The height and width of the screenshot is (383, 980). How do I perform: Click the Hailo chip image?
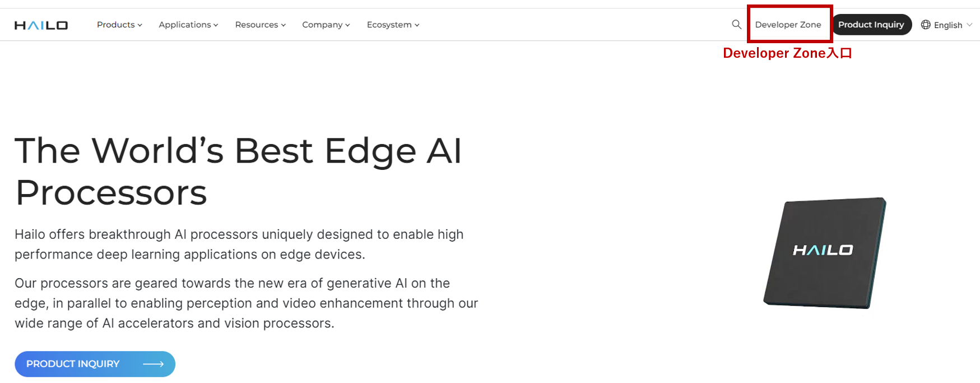825,252
